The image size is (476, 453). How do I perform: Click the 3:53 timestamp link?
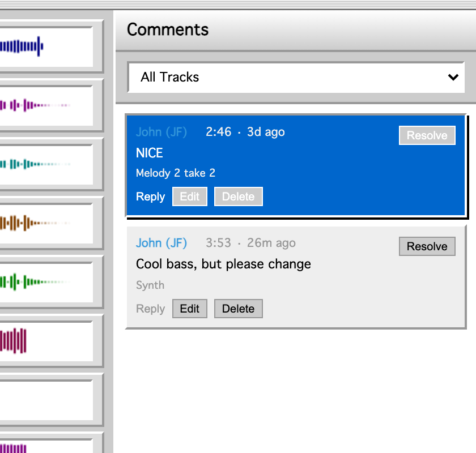218,242
